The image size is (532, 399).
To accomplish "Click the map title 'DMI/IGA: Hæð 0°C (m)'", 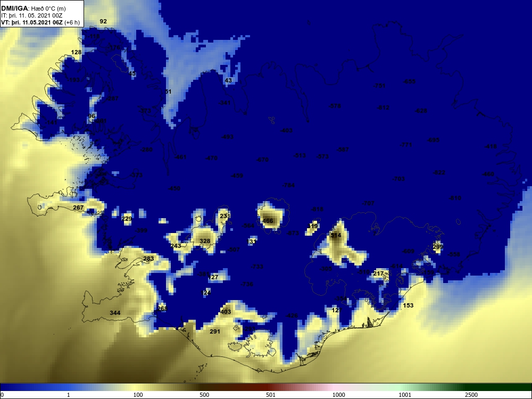I will tap(33, 9).
